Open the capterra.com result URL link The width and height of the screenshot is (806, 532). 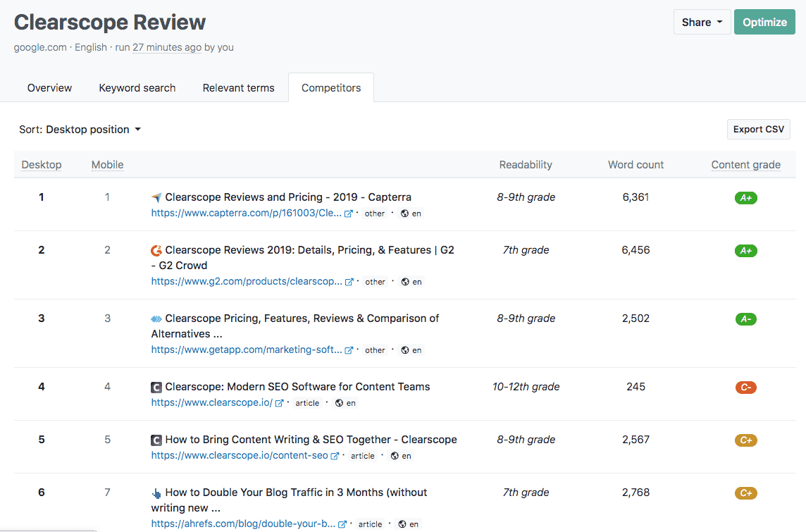[x=246, y=214]
